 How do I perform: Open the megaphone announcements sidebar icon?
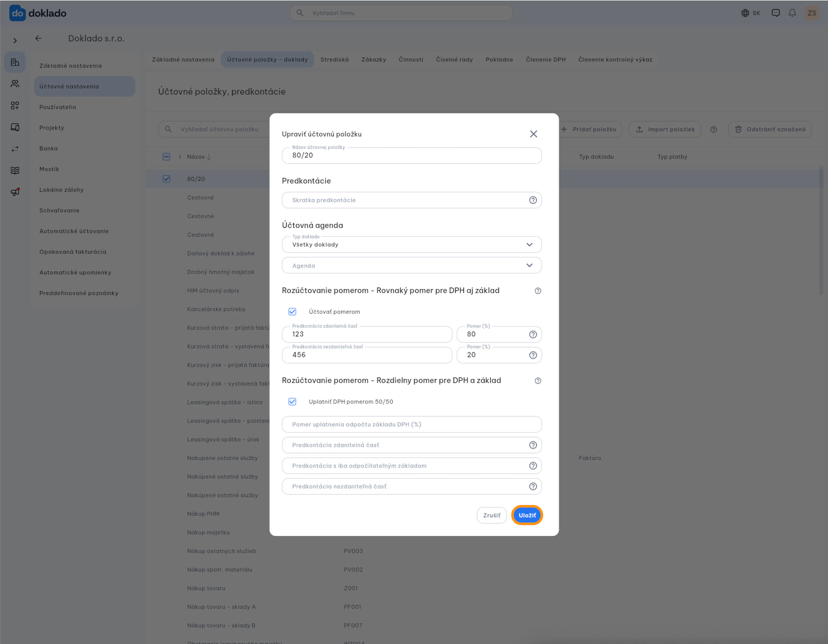tap(15, 192)
